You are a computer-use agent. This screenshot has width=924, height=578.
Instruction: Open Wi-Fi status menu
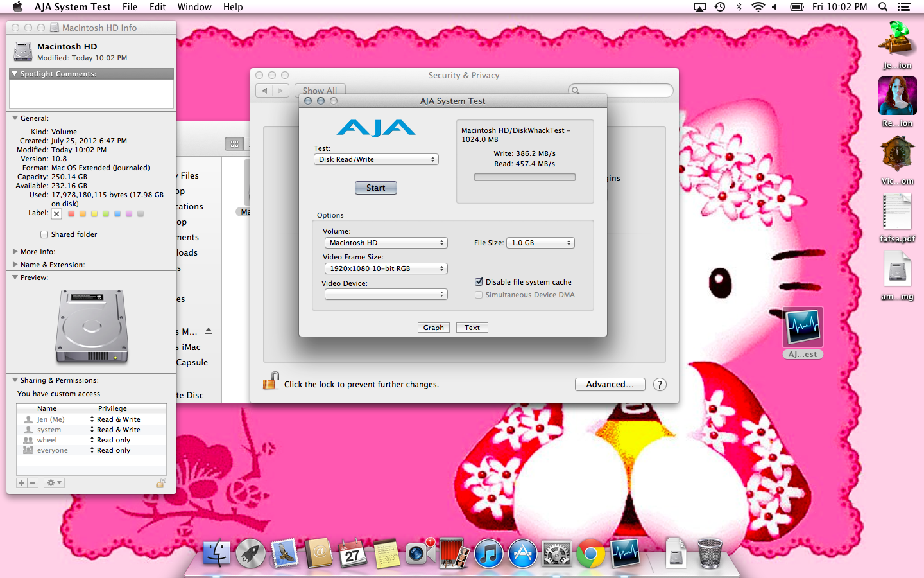pos(758,7)
